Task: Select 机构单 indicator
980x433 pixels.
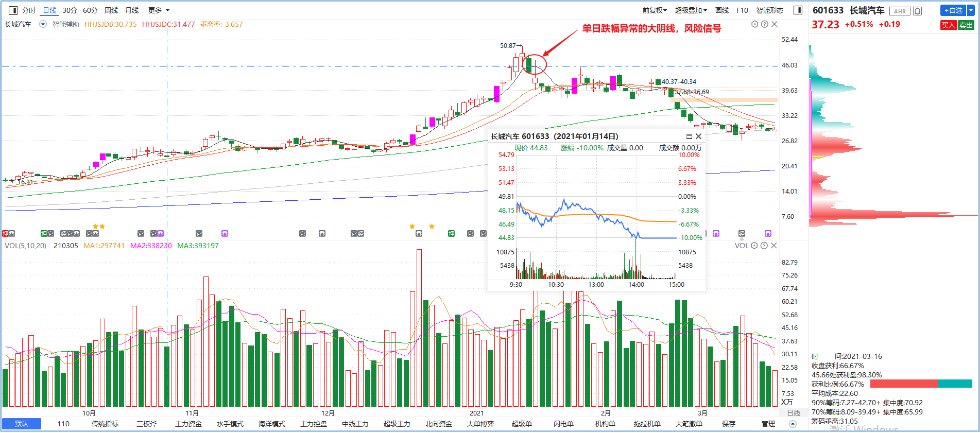Action: pyautogui.click(x=605, y=424)
